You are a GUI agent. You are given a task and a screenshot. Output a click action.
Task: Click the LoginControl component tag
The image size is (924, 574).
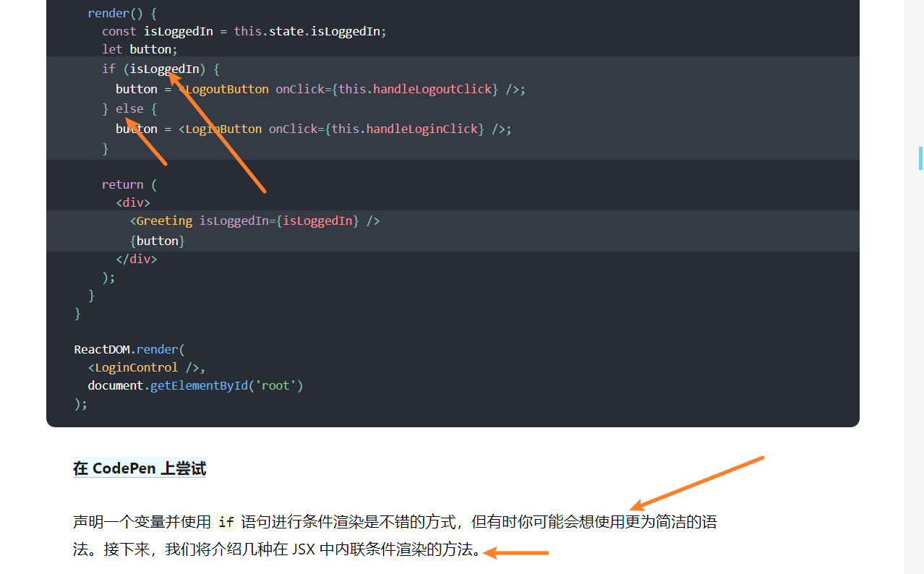[133, 367]
